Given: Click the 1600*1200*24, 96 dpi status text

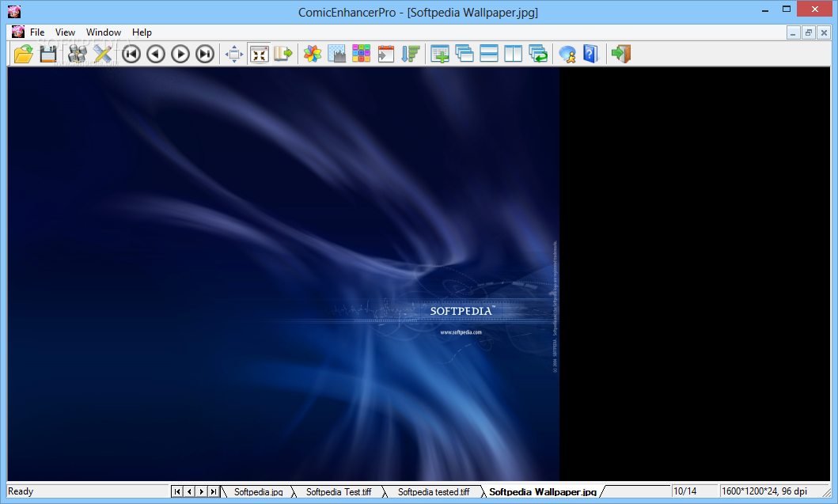Looking at the screenshot, I should coord(764,491).
